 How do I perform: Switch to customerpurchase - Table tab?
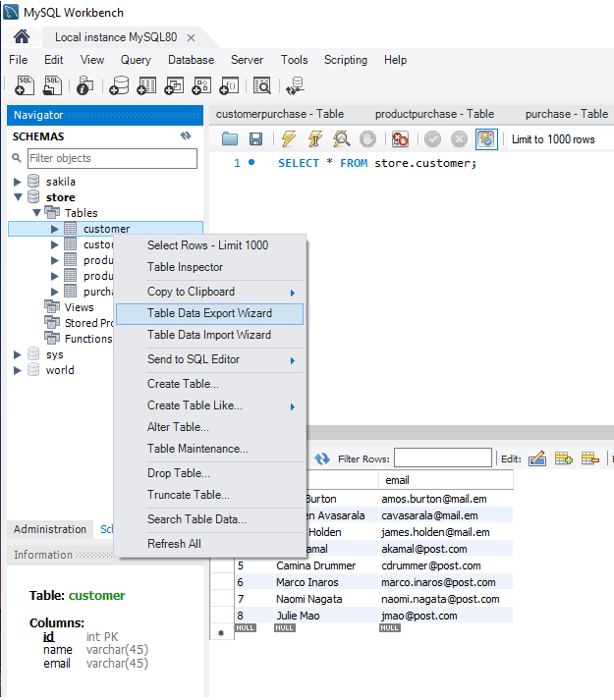point(280,114)
